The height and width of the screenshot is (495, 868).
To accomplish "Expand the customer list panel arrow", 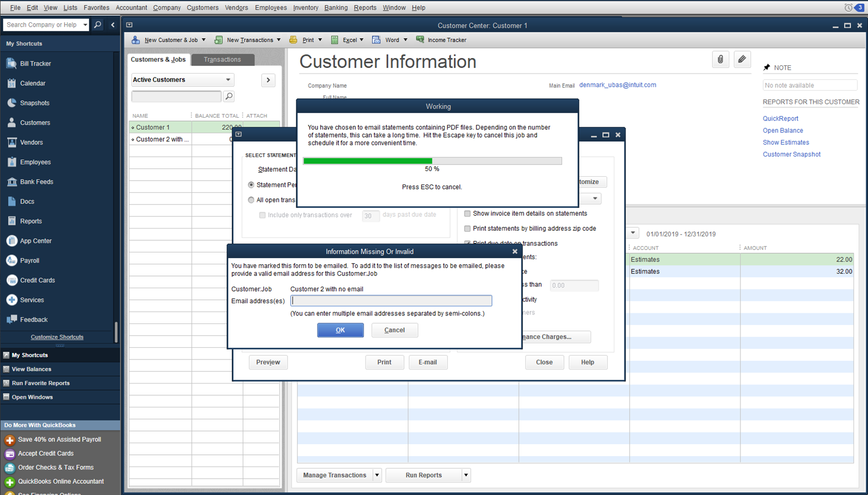I will click(x=268, y=80).
